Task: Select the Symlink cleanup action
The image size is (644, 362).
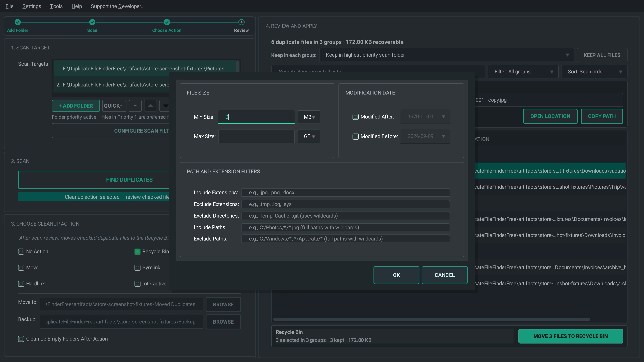Action: 137,268
